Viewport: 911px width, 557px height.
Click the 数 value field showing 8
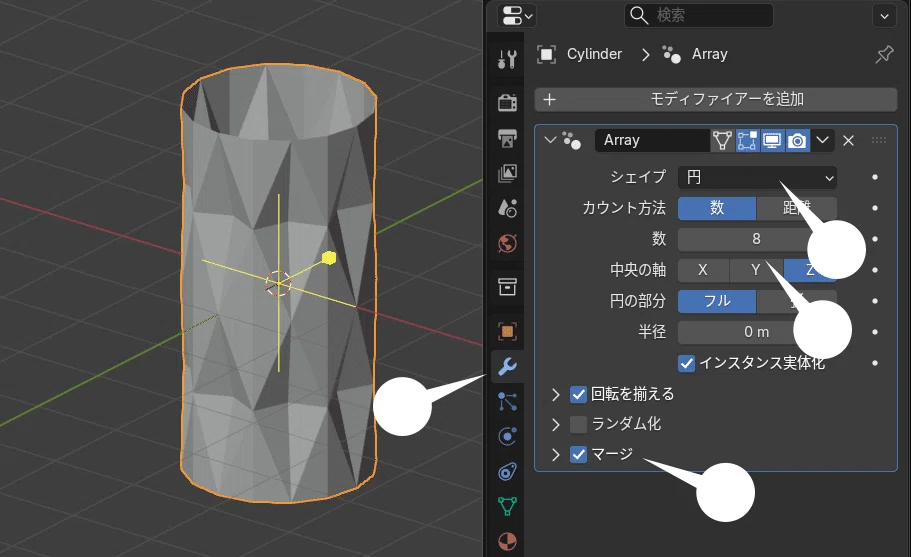[x=757, y=239]
